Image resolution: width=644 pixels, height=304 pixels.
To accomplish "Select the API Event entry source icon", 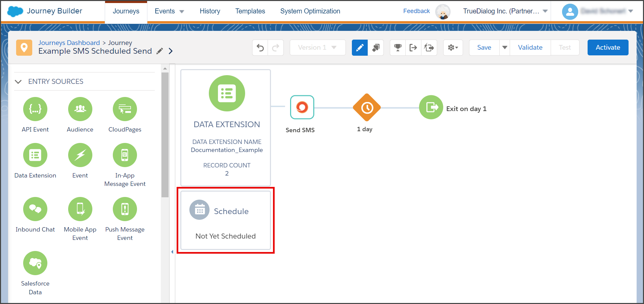I will [x=35, y=109].
